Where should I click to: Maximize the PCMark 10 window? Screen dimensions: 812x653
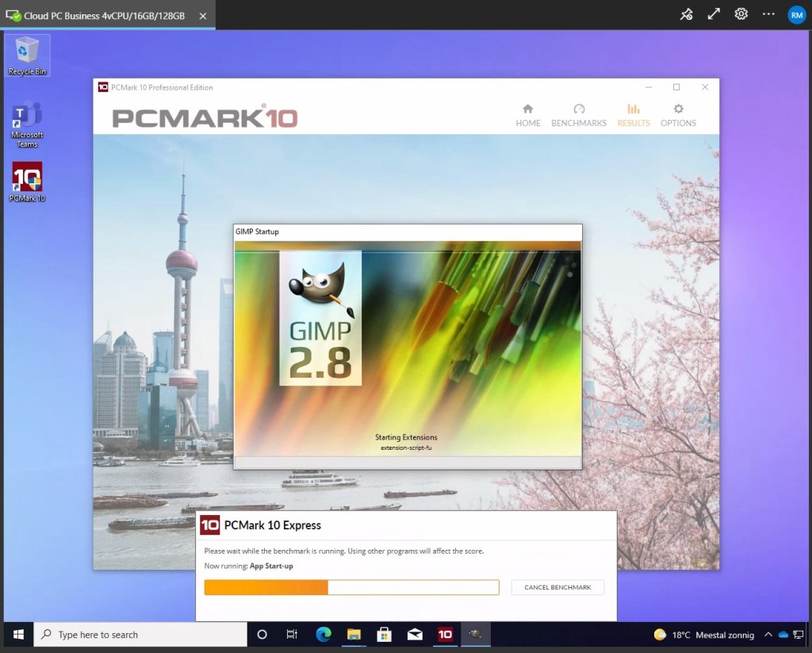(x=676, y=87)
